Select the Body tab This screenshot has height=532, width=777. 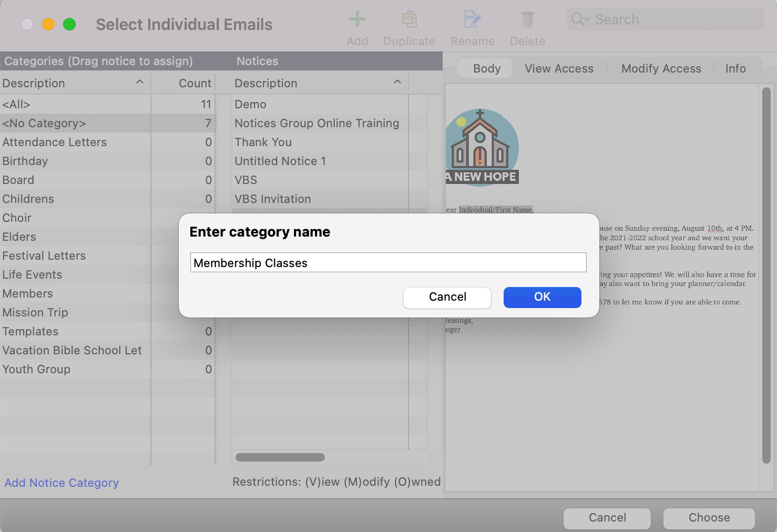coord(486,68)
